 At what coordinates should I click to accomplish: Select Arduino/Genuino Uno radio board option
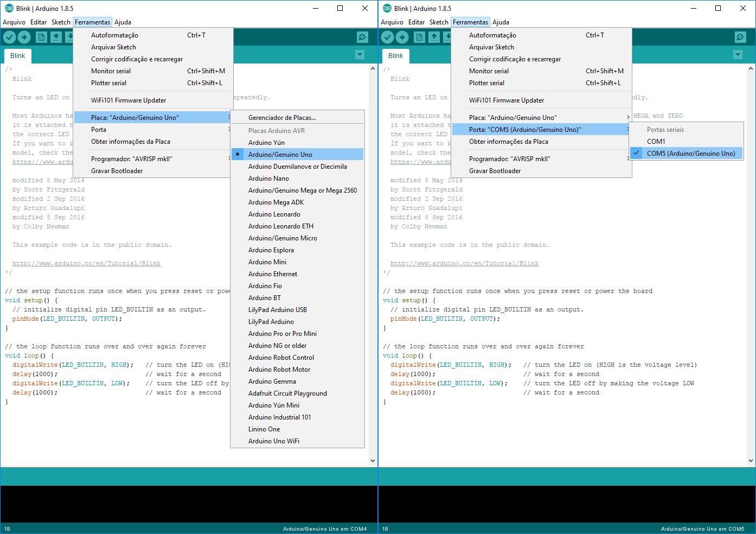pyautogui.click(x=297, y=155)
